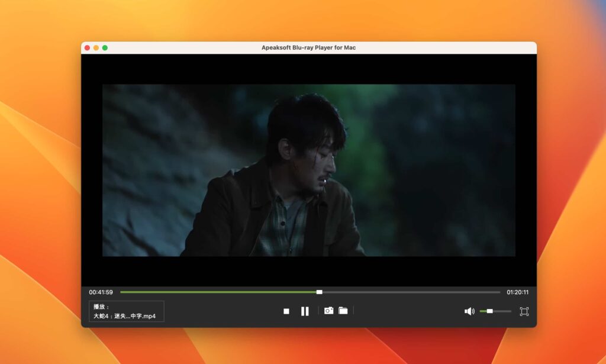
Task: Click the volume slider handle
Action: pyautogui.click(x=489, y=311)
